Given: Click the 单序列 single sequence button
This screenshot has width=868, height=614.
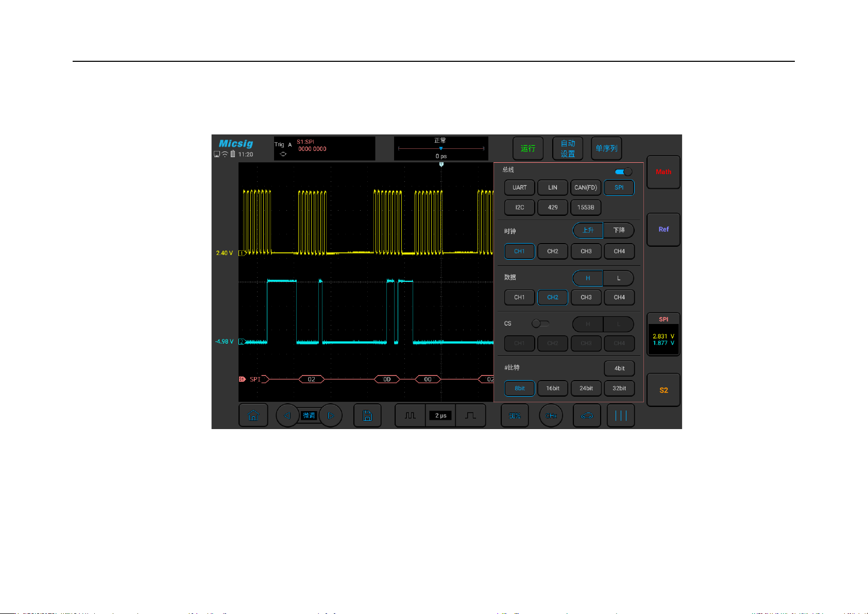Looking at the screenshot, I should click(x=606, y=148).
